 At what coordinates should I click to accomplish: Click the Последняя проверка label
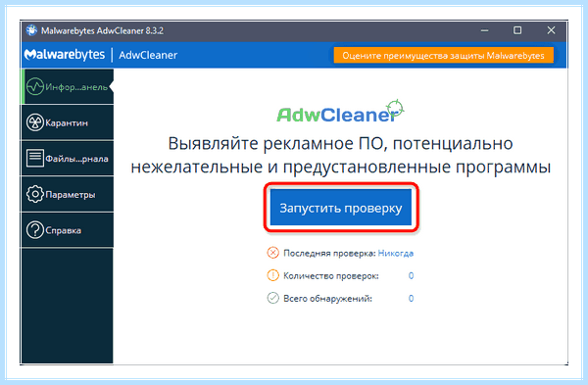(x=329, y=253)
